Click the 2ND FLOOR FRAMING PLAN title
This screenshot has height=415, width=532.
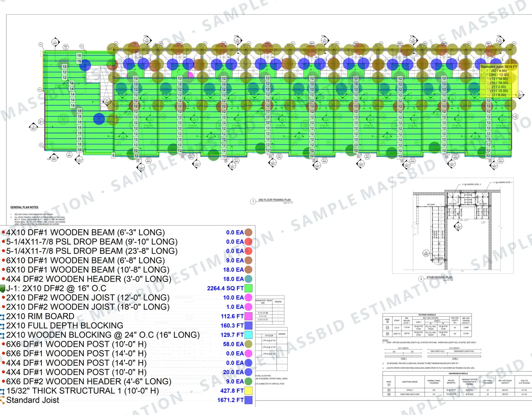coord(275,200)
